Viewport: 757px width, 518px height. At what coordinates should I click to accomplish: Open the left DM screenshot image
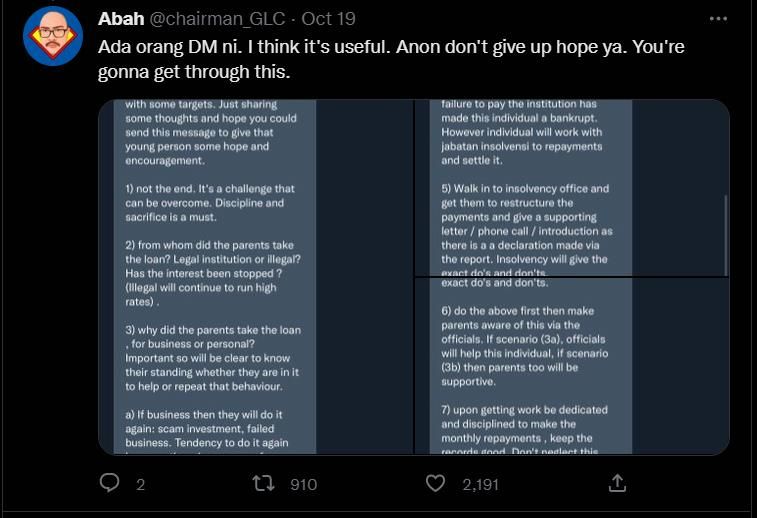tap(255, 277)
